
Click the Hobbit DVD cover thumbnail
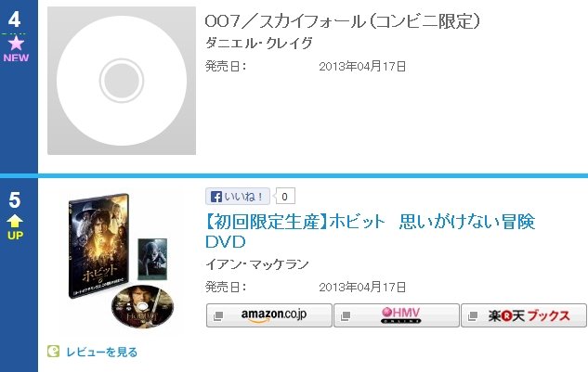coord(119,260)
